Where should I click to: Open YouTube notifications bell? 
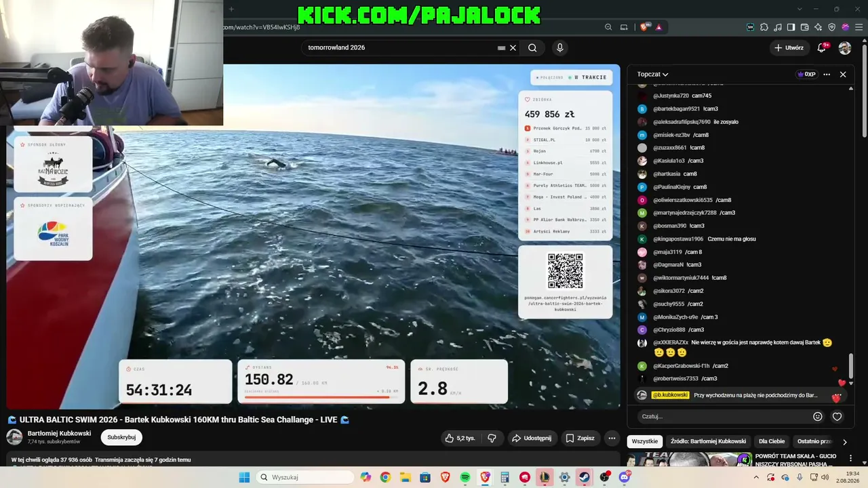822,47
